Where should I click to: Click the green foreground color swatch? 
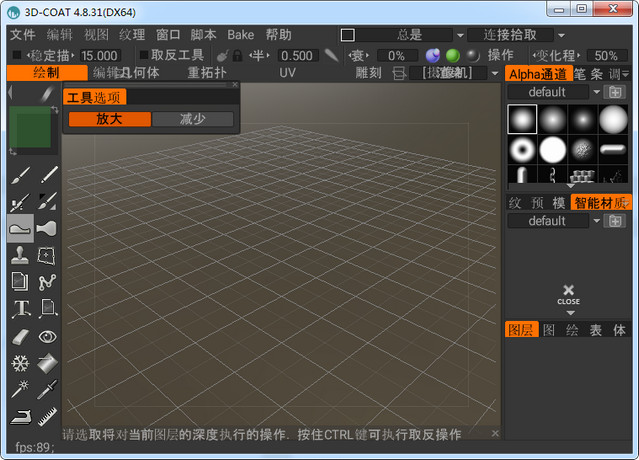(33, 133)
